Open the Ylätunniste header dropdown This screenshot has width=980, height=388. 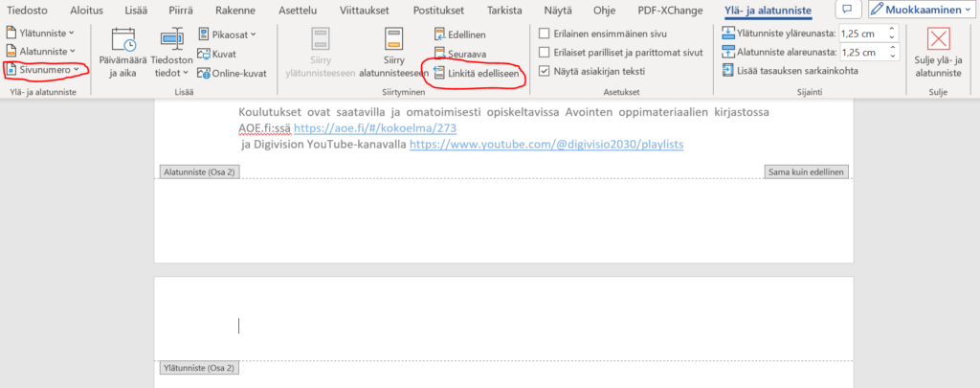40,33
